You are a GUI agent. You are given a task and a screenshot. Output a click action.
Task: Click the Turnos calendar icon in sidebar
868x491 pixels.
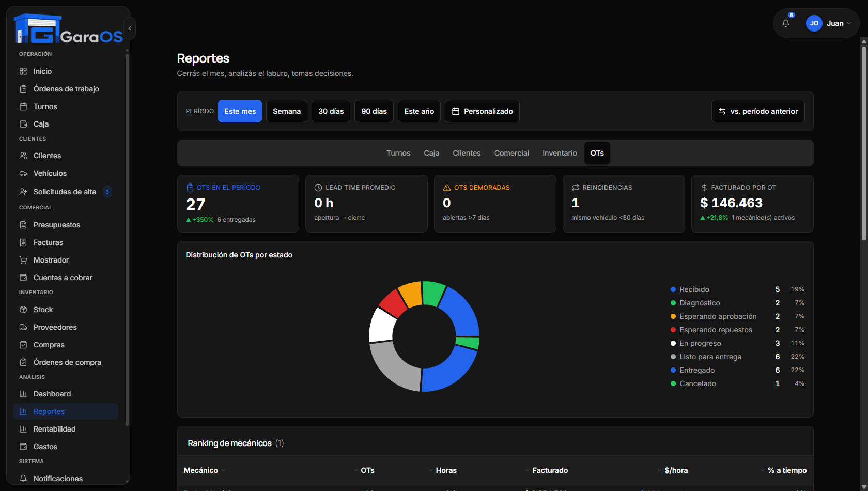click(23, 106)
